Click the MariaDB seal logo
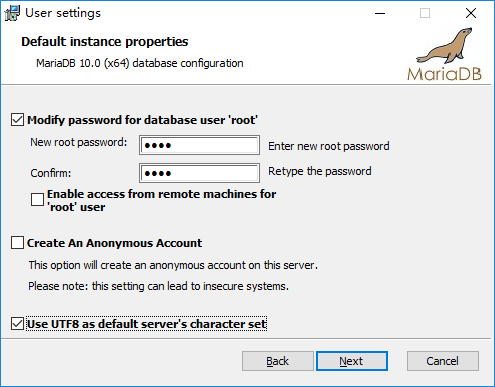The height and width of the screenshot is (387, 495). pos(445,54)
